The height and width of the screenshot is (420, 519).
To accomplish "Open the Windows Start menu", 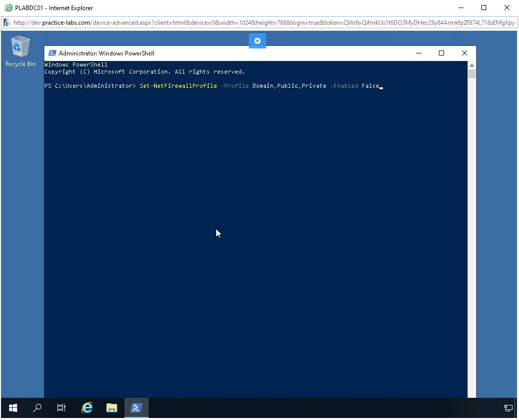I will pos(13,408).
